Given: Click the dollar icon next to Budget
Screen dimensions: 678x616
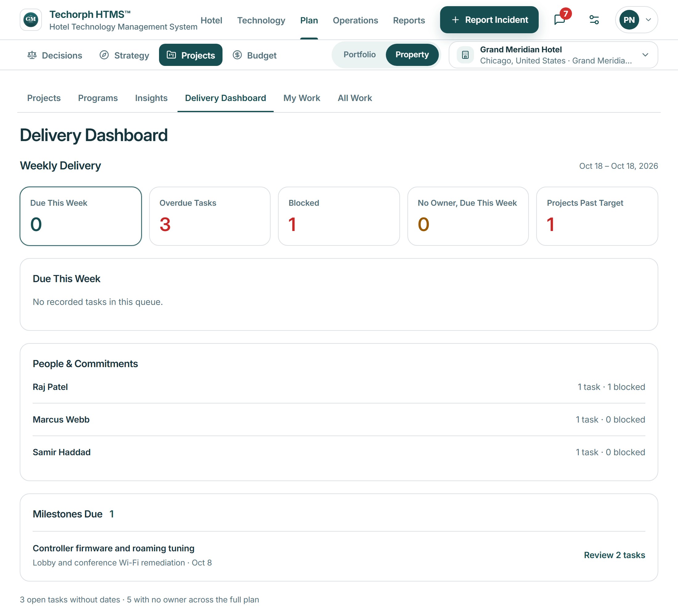Looking at the screenshot, I should pos(237,55).
